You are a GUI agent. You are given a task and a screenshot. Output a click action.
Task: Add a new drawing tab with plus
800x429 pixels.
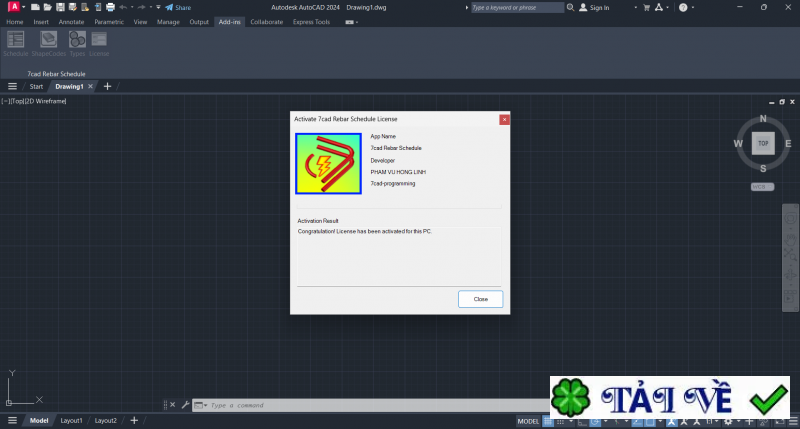click(x=107, y=86)
